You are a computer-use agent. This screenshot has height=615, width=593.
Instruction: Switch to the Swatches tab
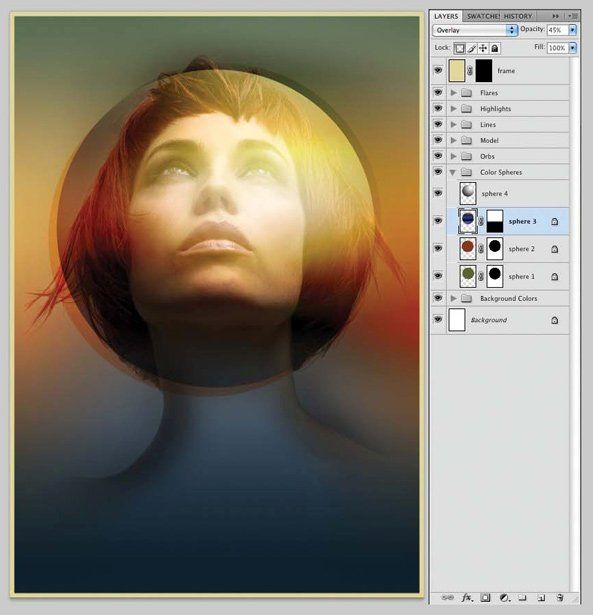482,16
